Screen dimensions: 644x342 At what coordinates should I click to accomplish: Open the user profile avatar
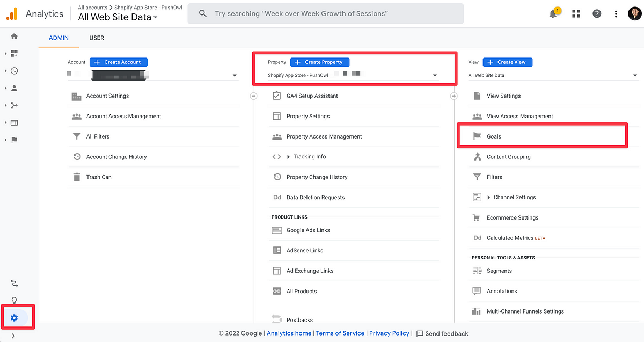634,14
